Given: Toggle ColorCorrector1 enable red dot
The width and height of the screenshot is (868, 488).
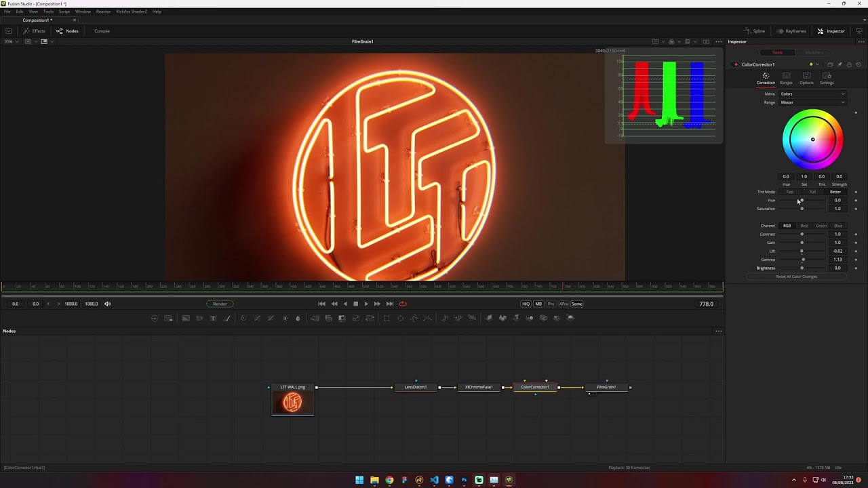Looking at the screenshot, I should (736, 64).
